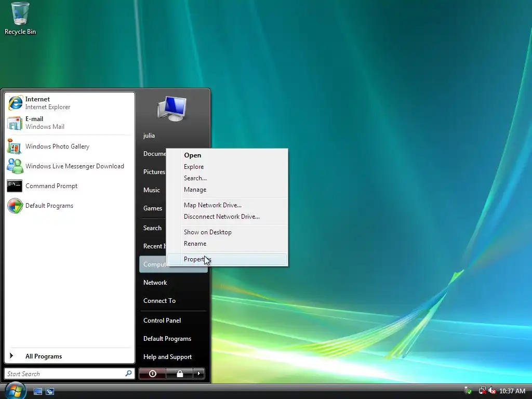Select Search... in the context menu

(x=227, y=178)
